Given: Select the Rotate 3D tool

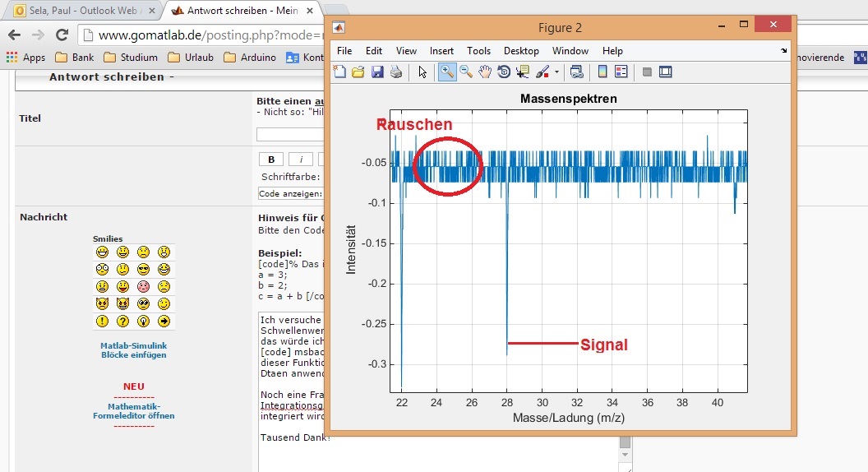Looking at the screenshot, I should (504, 72).
